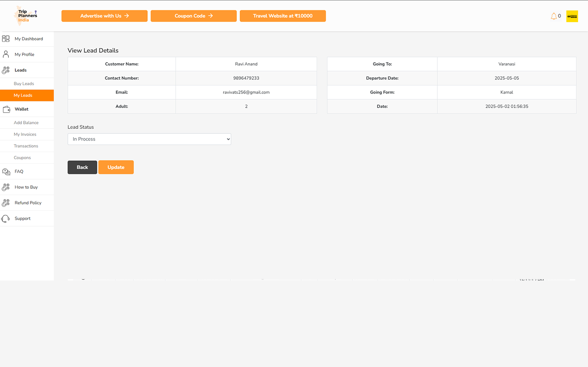Image resolution: width=588 pixels, height=367 pixels.
Task: Open the notification bell icon
Action: tap(553, 16)
